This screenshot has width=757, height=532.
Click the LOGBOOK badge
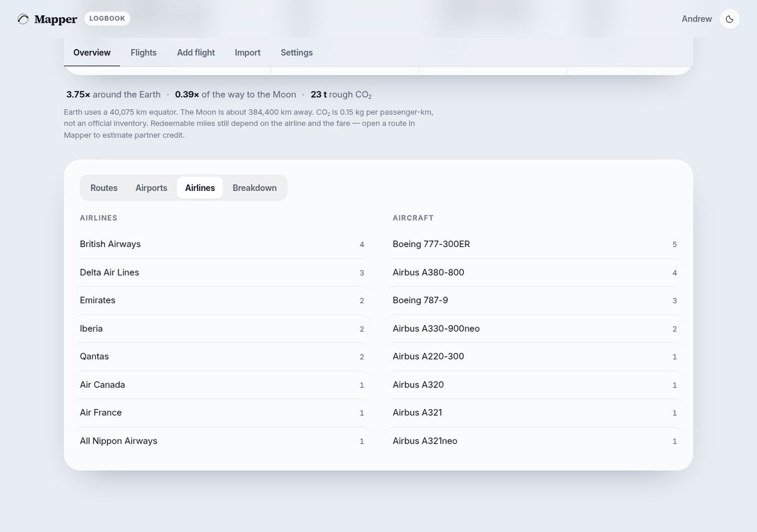coord(107,19)
